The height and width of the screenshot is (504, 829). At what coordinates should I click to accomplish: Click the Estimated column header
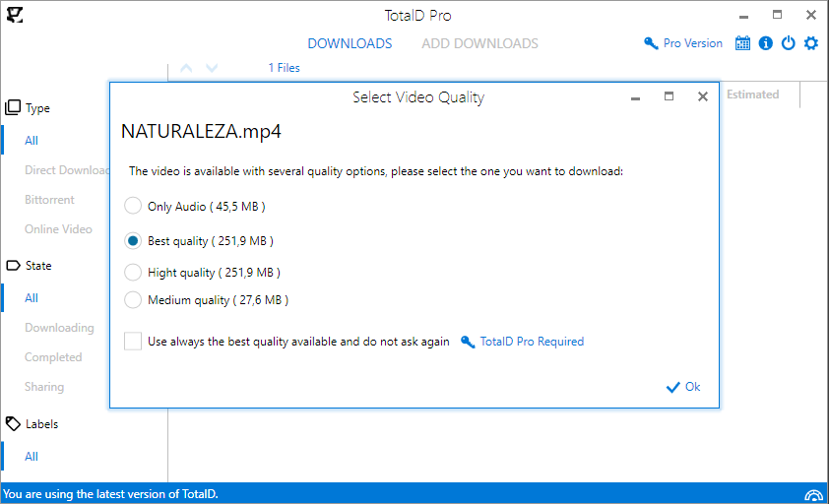pos(753,94)
